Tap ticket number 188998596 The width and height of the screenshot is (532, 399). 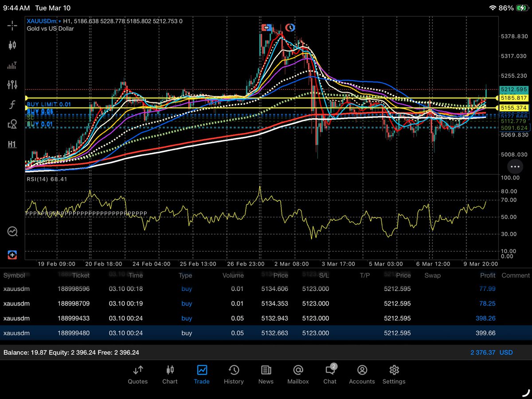click(x=74, y=289)
